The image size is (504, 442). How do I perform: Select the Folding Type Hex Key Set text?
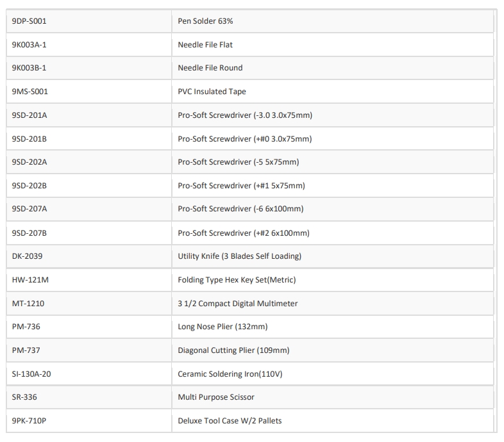click(237, 280)
